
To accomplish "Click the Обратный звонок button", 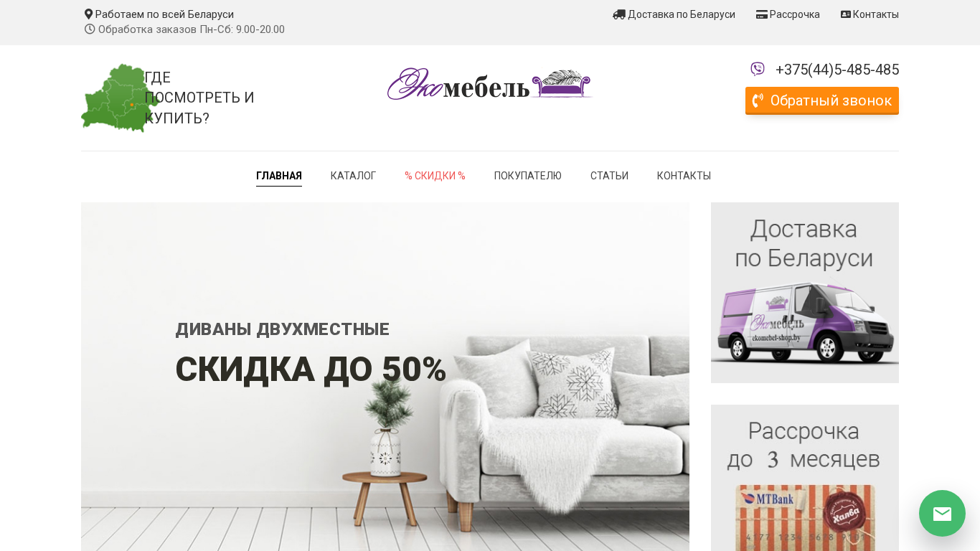I will coord(822,100).
